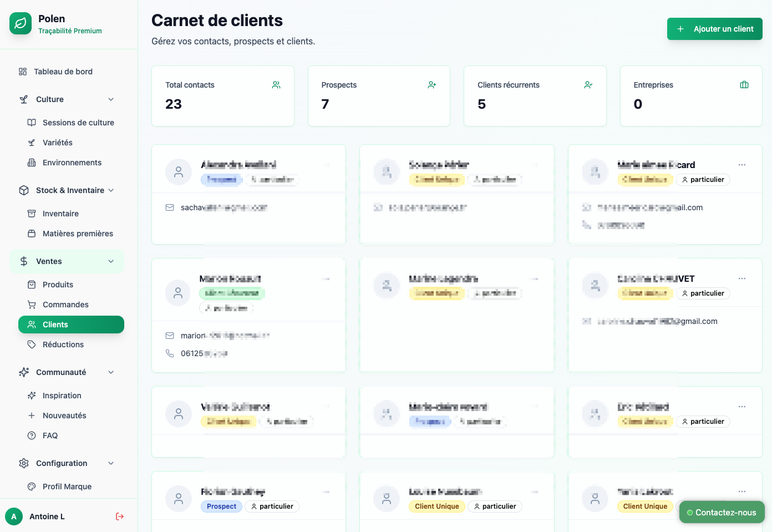
Task: Click the Antoine L avatar
Action: pyautogui.click(x=14, y=516)
